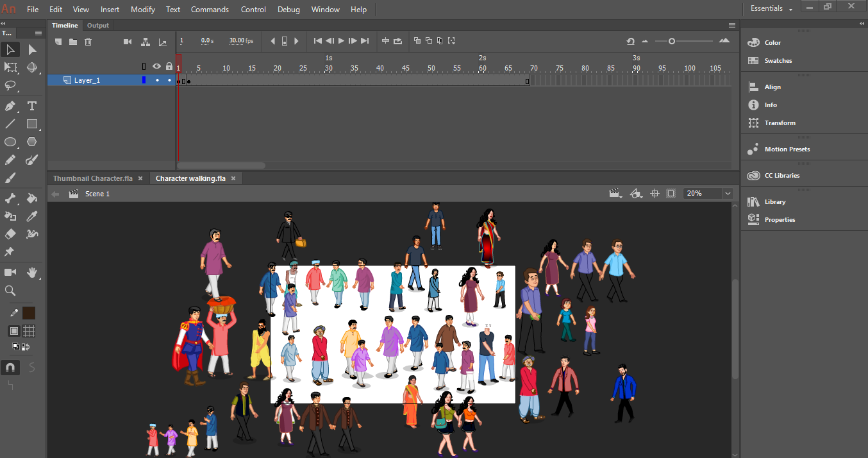The height and width of the screenshot is (458, 868).
Task: Toggle visibility of Layer_1
Action: (x=157, y=80)
